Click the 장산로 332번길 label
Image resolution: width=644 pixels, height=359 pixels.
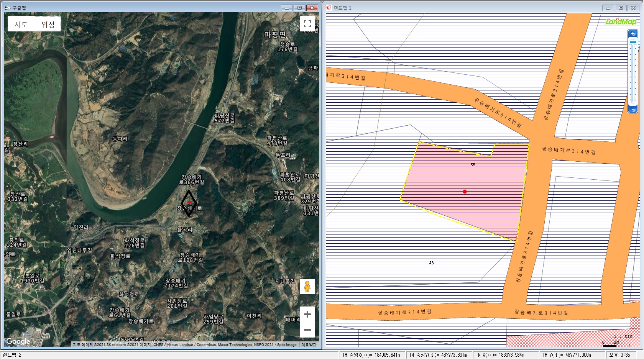[18, 197]
